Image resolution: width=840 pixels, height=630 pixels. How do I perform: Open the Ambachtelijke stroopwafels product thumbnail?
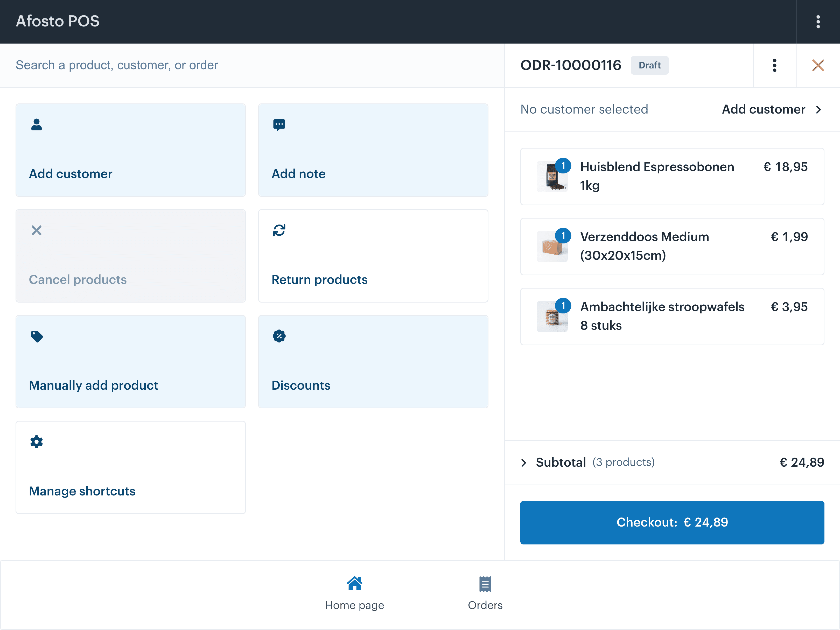(552, 316)
